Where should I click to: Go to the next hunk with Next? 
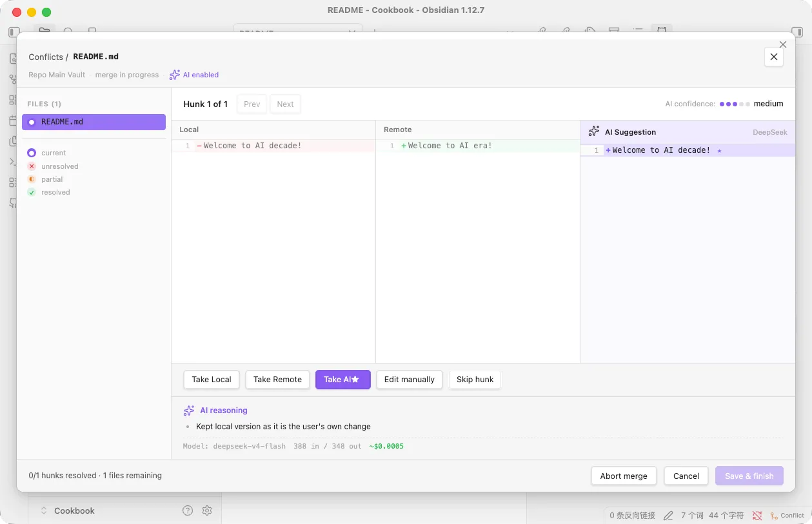[x=285, y=104]
